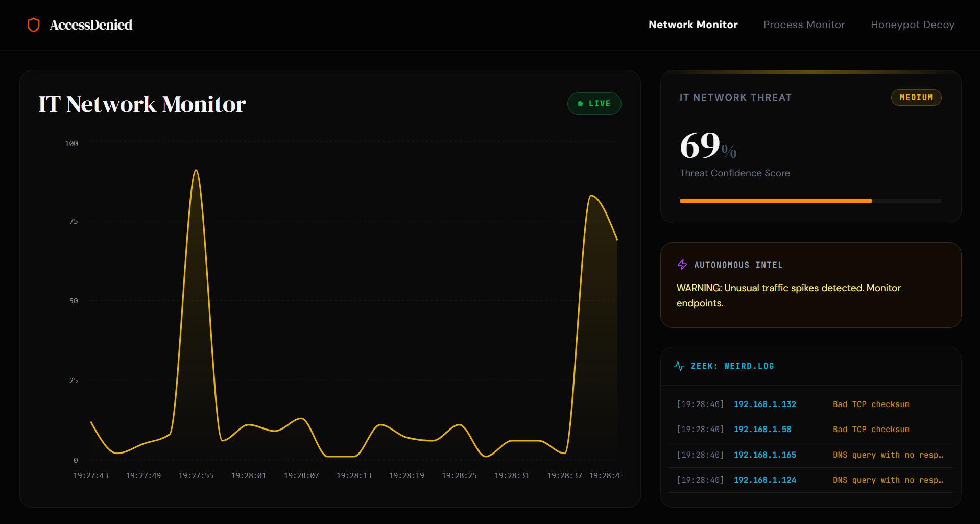Click the 19:27:43 time axis label
Screen dimensions: 980x524
point(91,475)
